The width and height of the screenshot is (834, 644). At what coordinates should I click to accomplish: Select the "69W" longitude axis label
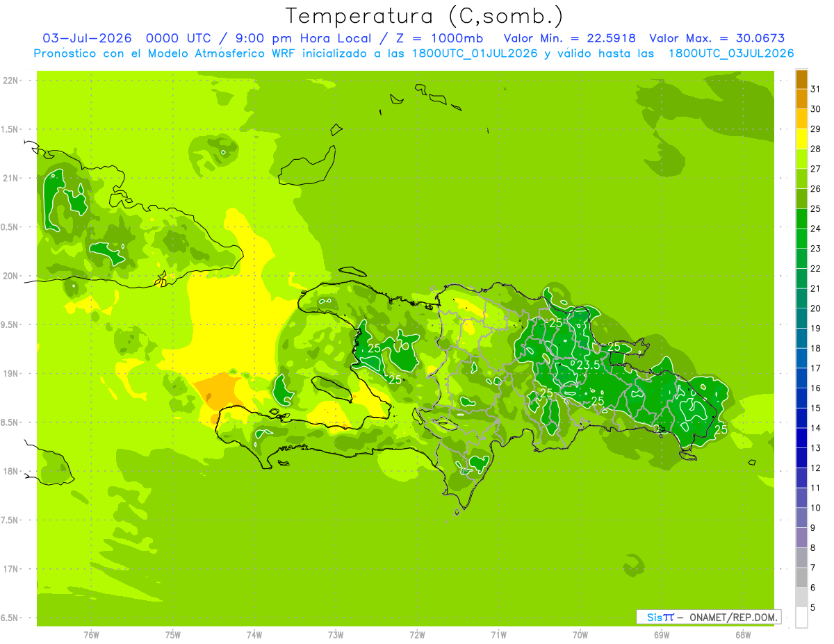point(662,635)
